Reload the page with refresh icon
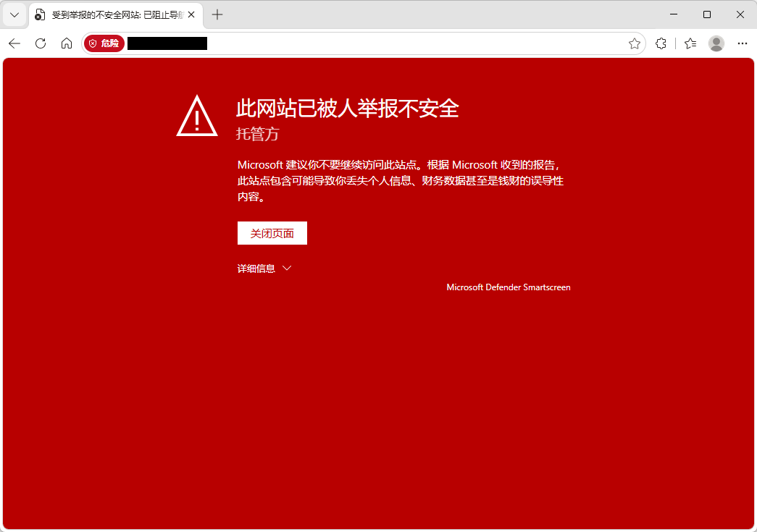 pyautogui.click(x=41, y=43)
